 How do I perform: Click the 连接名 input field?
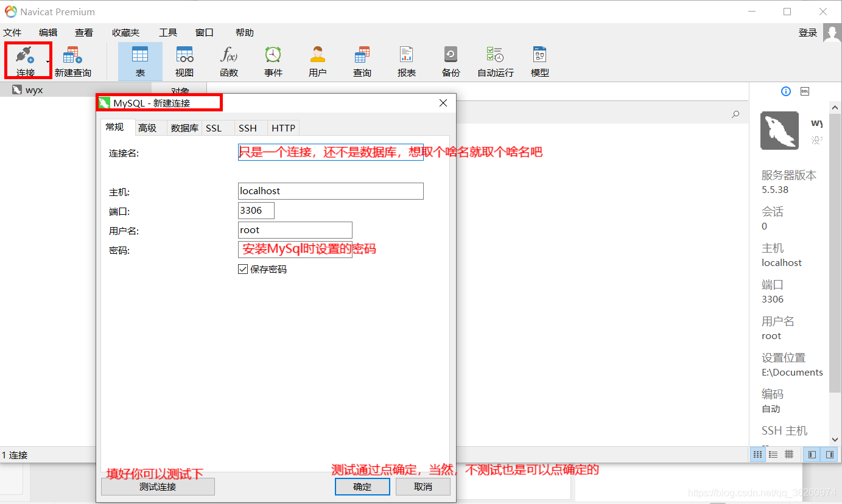(331, 152)
